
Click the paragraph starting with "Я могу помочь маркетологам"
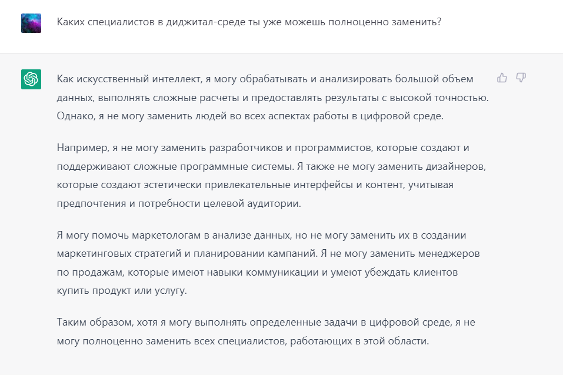tap(268, 263)
